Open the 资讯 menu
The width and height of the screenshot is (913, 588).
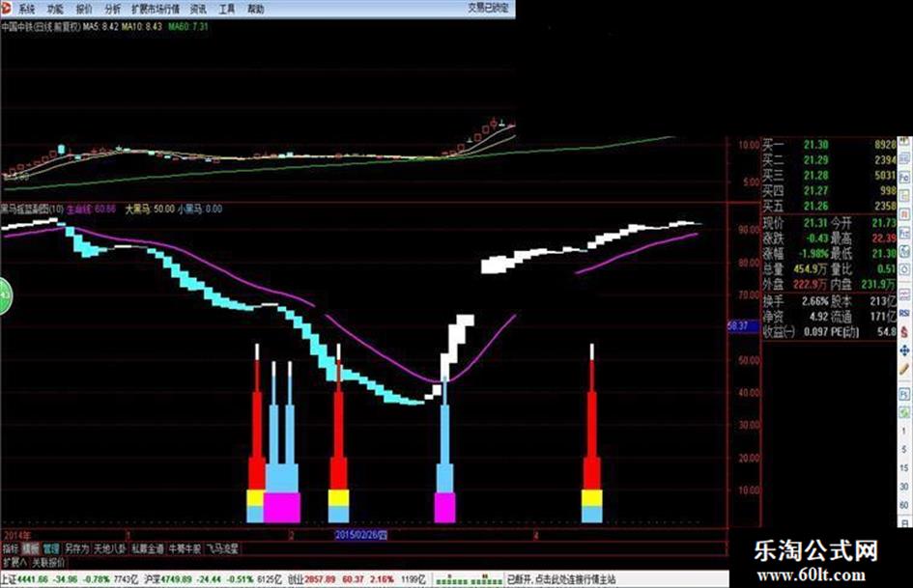click(199, 9)
